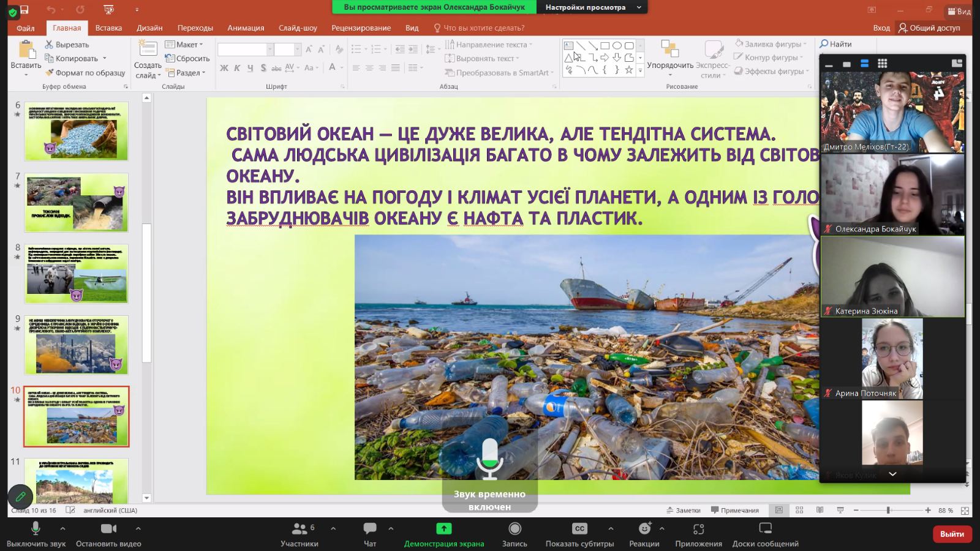This screenshot has height=551, width=980.
Task: Click the Arrange (Упорядочить) icon
Action: click(669, 49)
